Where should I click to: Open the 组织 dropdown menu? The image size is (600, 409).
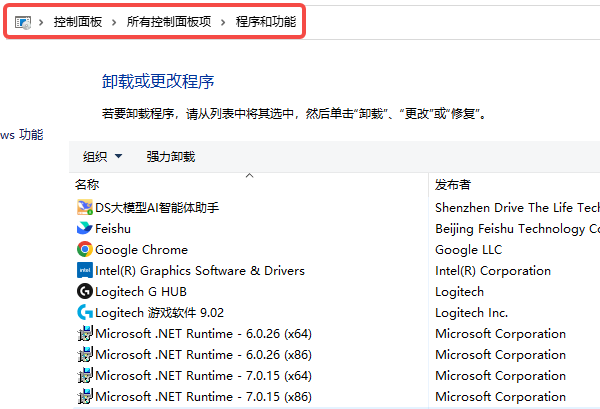click(102, 156)
